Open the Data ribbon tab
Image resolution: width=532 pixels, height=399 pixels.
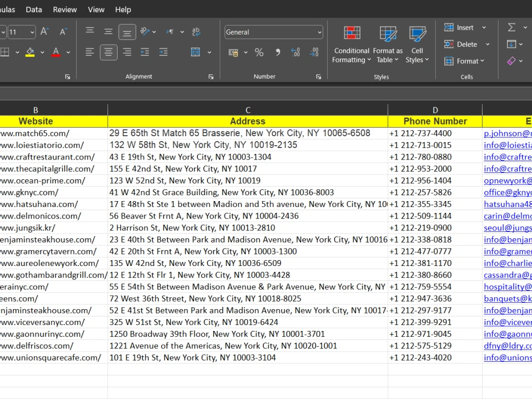(34, 10)
